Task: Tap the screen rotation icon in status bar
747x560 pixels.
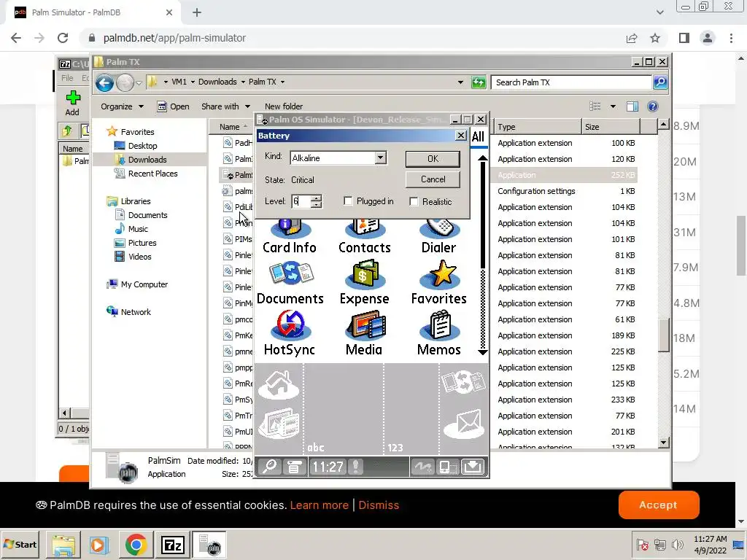Action: (447, 467)
